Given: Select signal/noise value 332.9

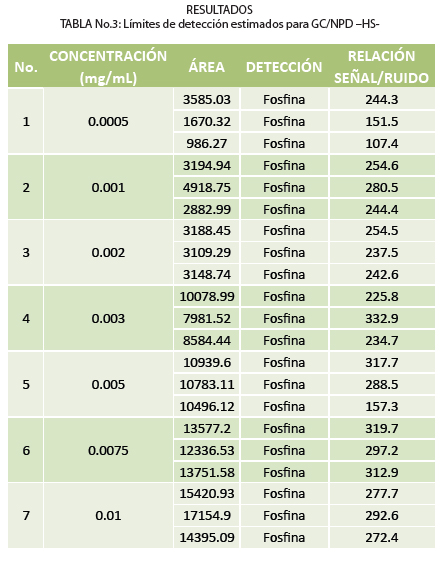Looking at the screenshot, I should [x=382, y=318].
